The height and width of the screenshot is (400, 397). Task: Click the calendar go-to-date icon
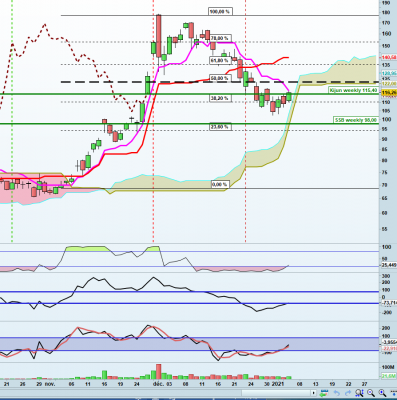point(324,393)
